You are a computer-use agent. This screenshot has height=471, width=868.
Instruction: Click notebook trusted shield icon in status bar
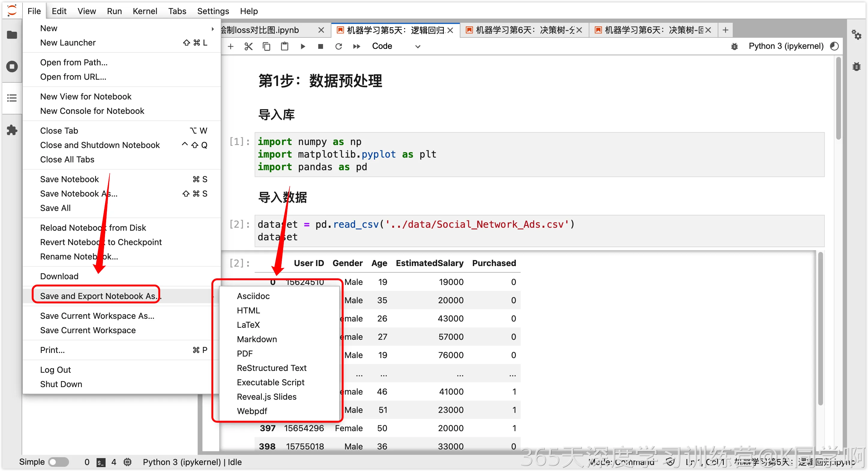click(x=671, y=462)
